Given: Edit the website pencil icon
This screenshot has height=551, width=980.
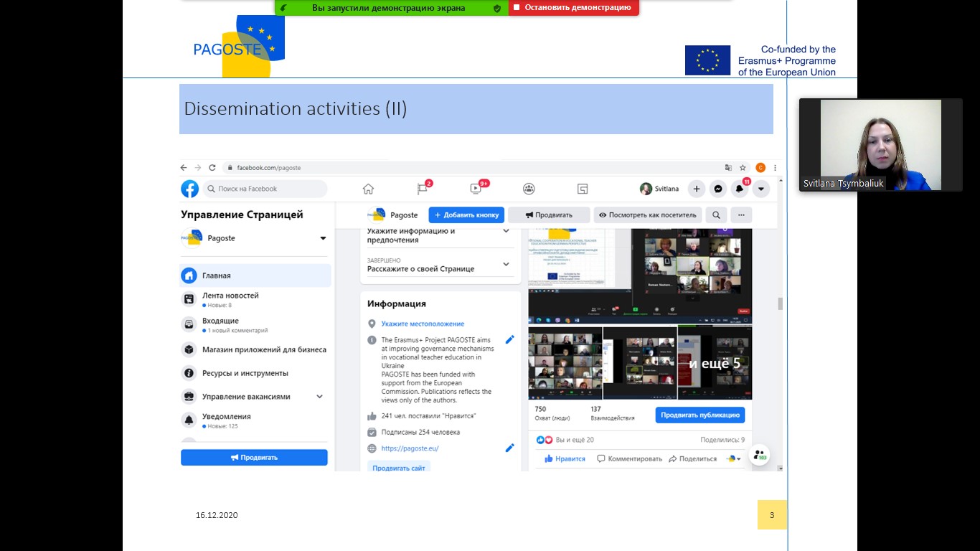Looking at the screenshot, I should [510, 448].
